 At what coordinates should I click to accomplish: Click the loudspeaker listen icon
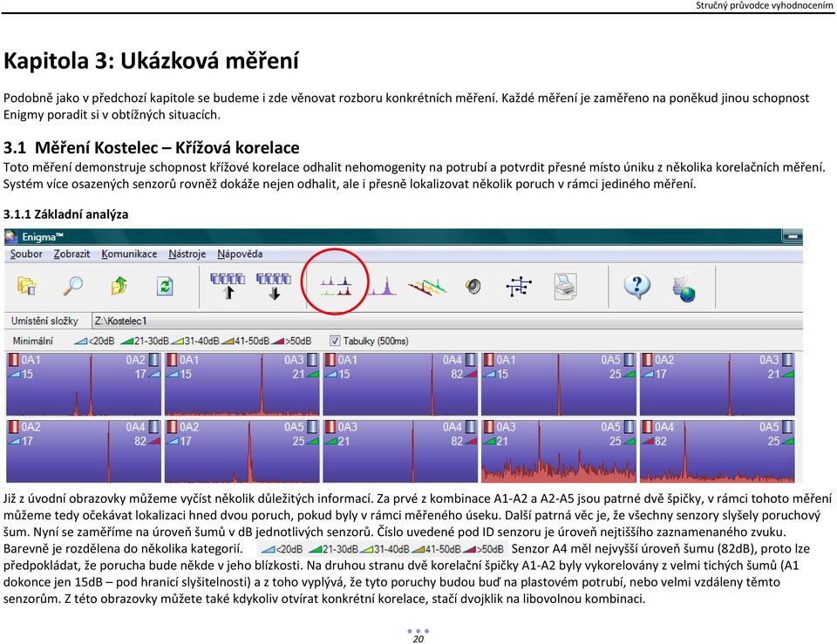[473, 287]
